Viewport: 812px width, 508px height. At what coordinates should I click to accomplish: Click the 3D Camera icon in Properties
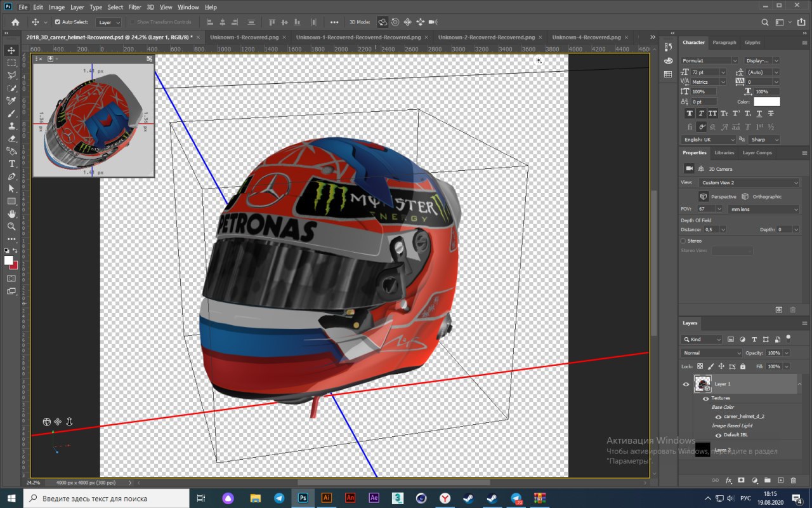[689, 168]
